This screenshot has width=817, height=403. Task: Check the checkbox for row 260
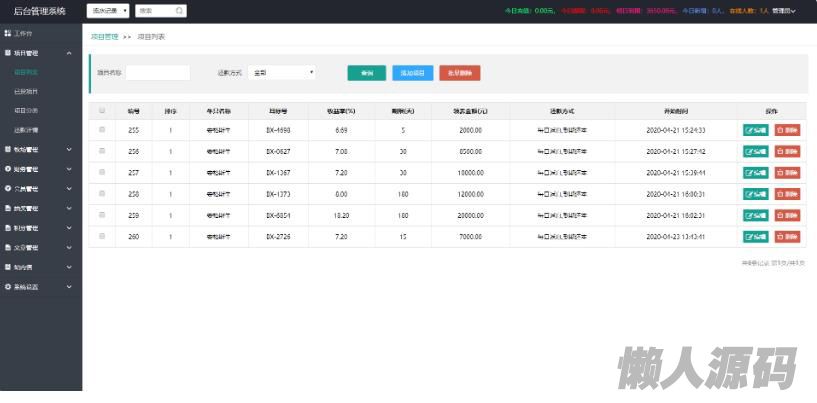click(102, 236)
